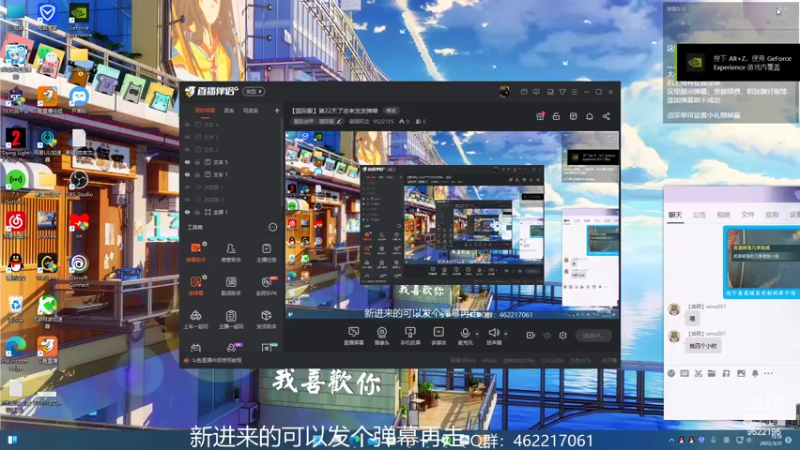Viewport: 800px width, 450px height.
Task: Open the hamburger menu in streaming app title bar
Action: (574, 92)
